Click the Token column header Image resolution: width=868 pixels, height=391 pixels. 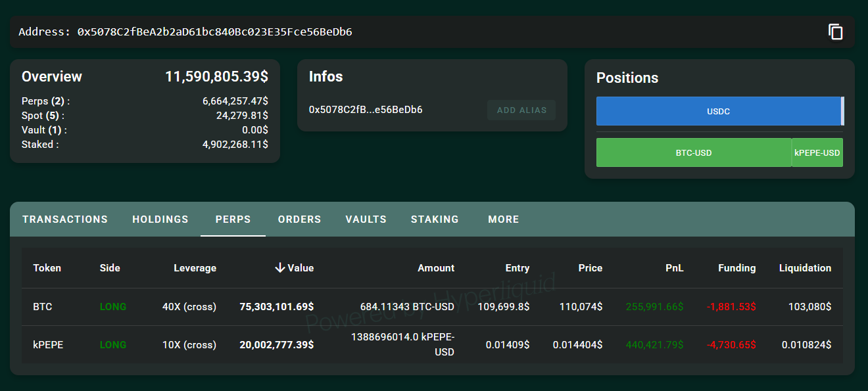[x=47, y=267]
